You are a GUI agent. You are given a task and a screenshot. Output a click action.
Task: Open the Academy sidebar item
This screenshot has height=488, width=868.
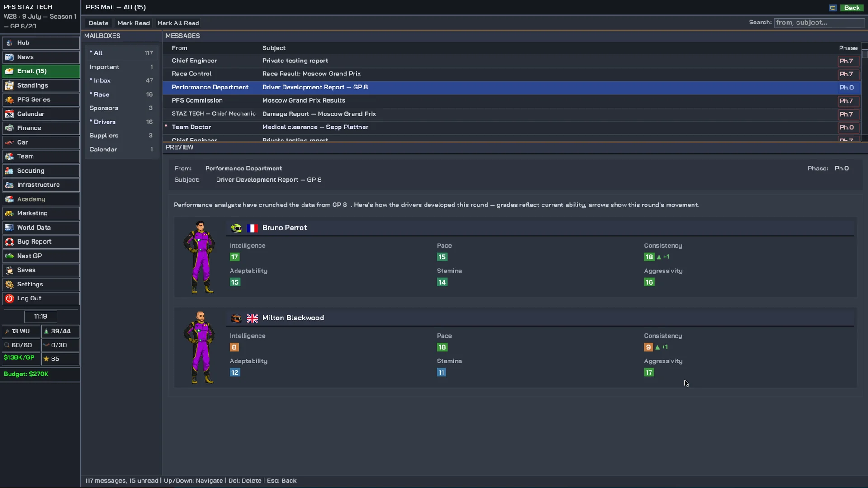coord(41,199)
